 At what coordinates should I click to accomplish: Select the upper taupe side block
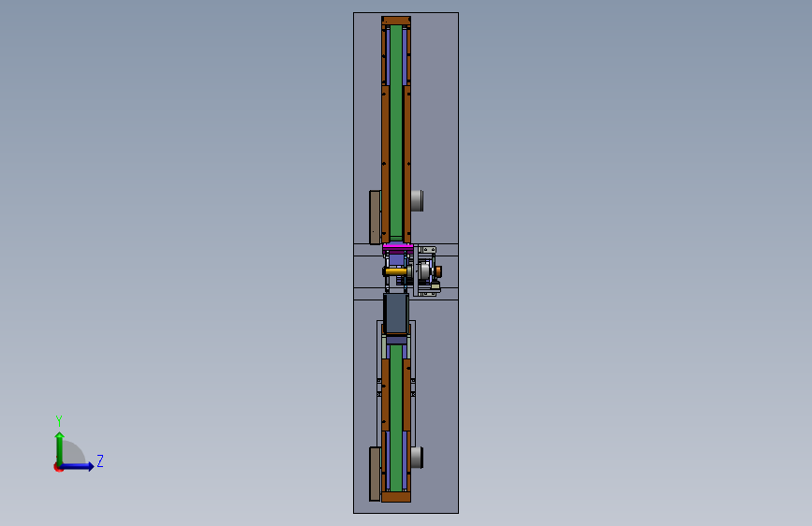(x=375, y=217)
